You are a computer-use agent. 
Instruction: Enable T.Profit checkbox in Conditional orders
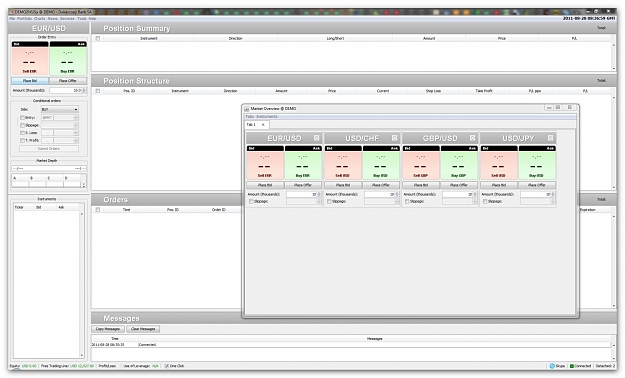(x=22, y=140)
